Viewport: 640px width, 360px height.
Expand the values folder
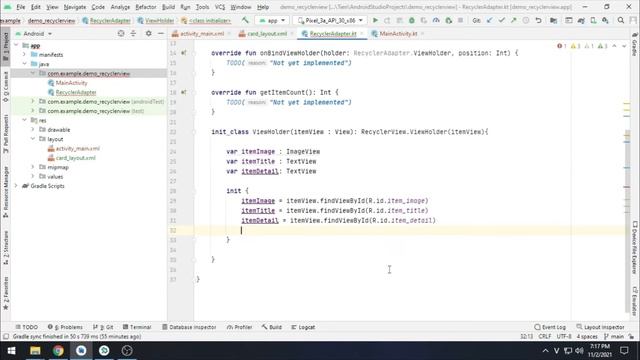click(x=33, y=176)
